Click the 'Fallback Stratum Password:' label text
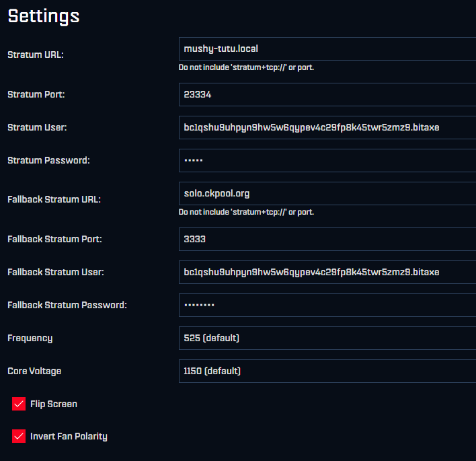 pos(67,305)
